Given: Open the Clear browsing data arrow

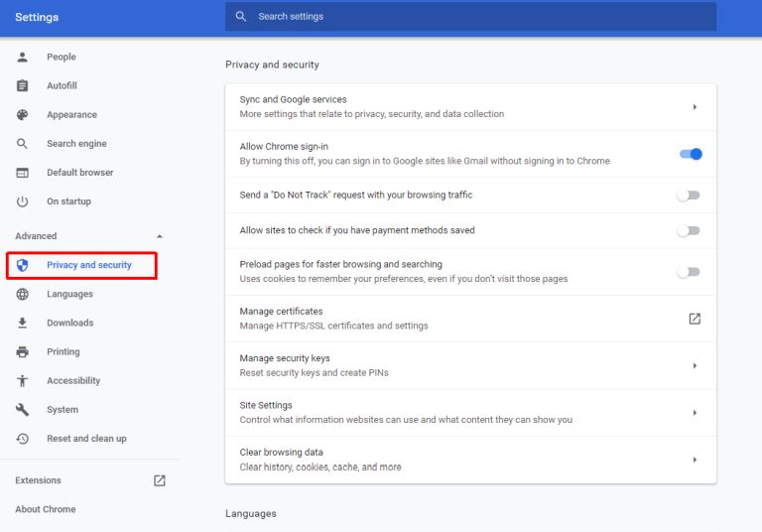Looking at the screenshot, I should [x=695, y=460].
